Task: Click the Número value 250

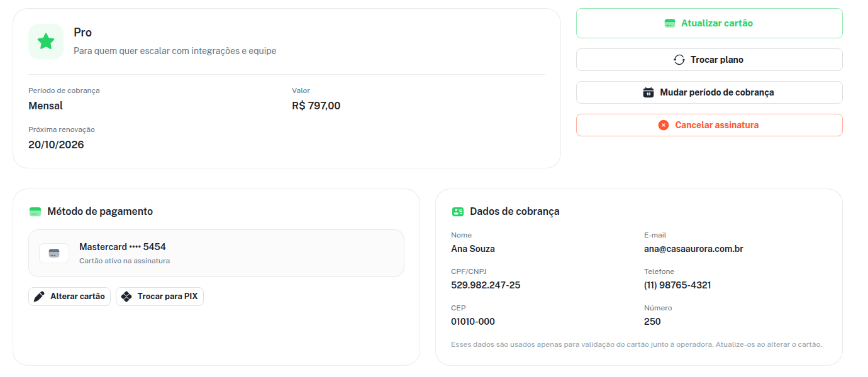Action: pyautogui.click(x=652, y=322)
